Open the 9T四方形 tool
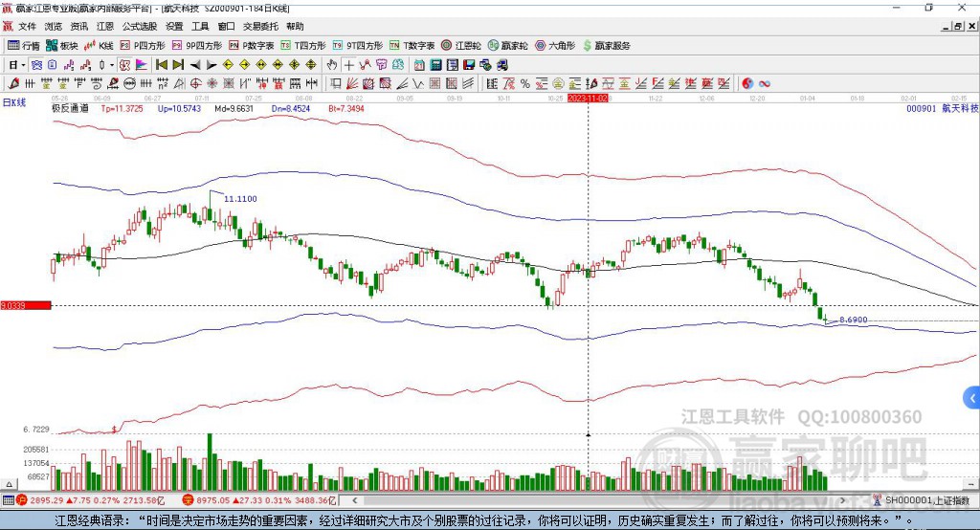980x530 pixels. coord(358,46)
